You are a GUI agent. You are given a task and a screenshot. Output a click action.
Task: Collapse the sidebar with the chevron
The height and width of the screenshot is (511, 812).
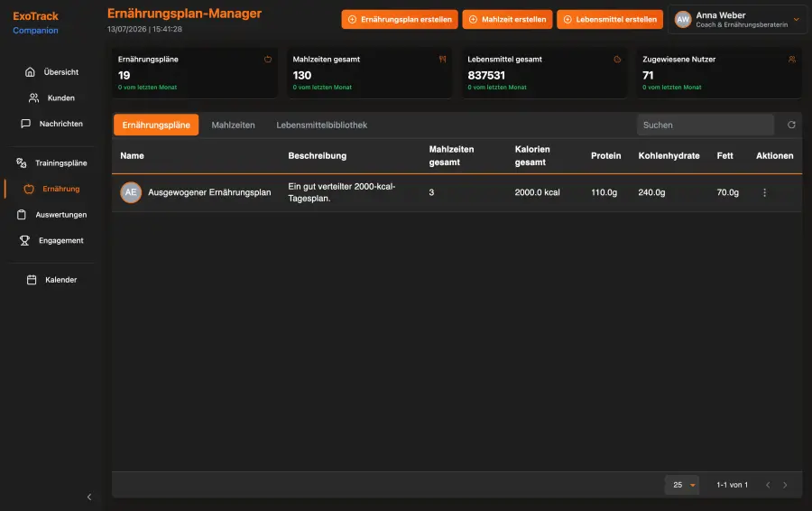89,497
